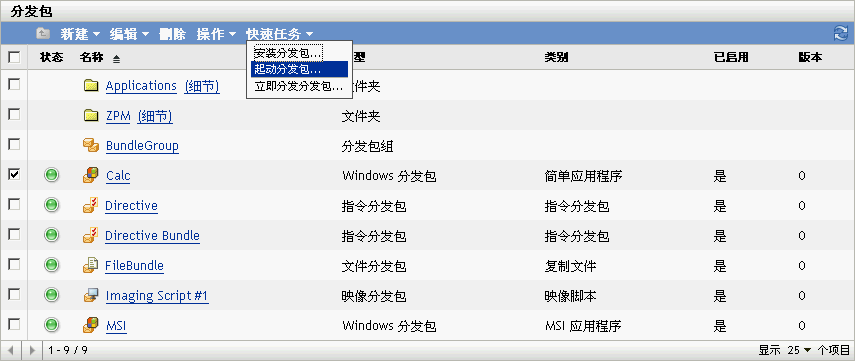Open the Calc bundle link
This screenshot has width=855, height=361.
click(118, 176)
